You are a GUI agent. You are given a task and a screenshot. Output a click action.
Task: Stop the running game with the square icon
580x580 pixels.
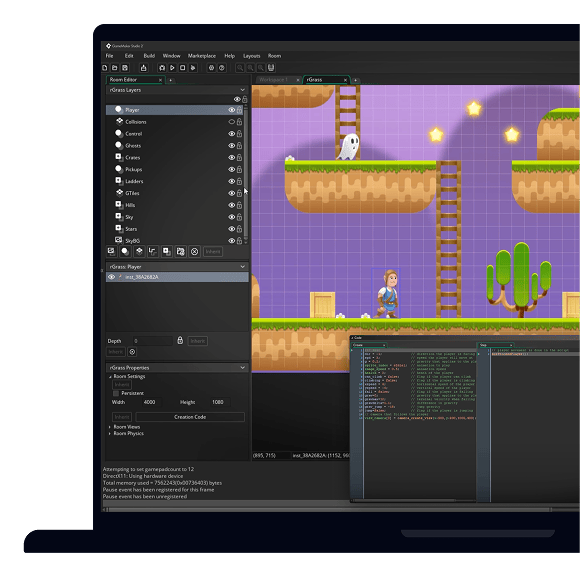[x=183, y=68]
